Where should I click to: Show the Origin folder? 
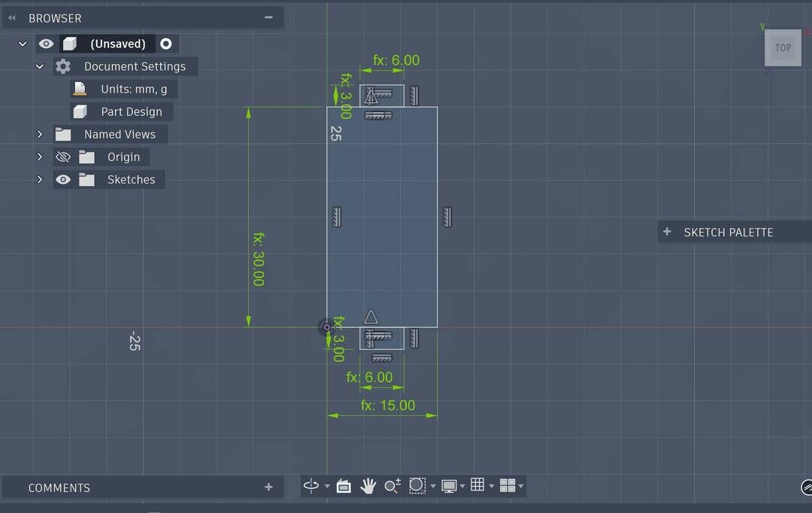click(x=63, y=156)
